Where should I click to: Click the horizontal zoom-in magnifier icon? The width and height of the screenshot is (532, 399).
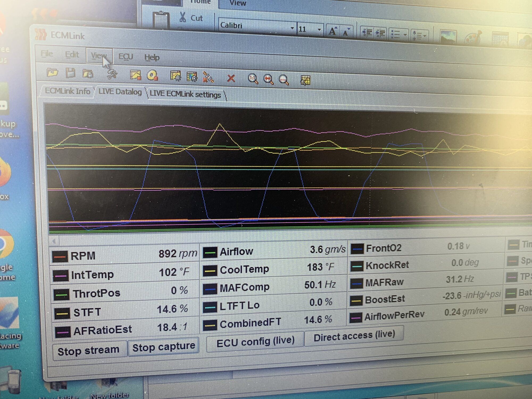268,80
